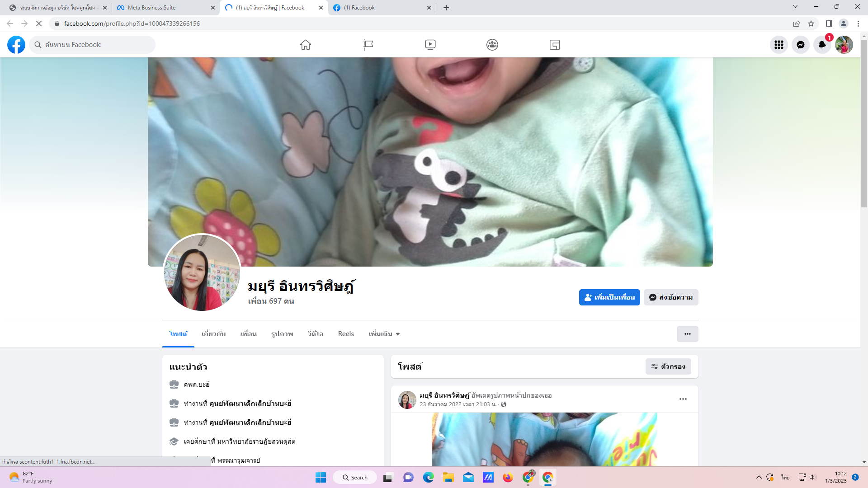Open the Watch video icon
The height and width of the screenshot is (488, 868).
click(430, 45)
